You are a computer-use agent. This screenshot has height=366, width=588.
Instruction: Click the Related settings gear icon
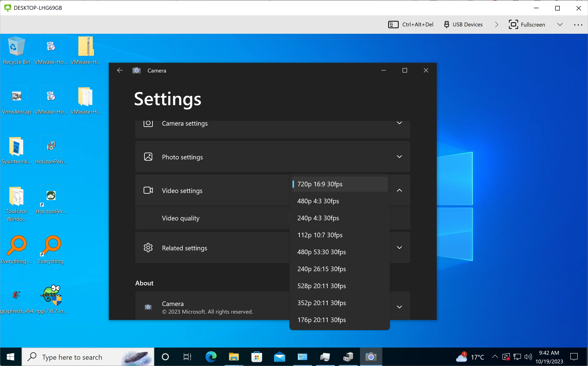(148, 248)
